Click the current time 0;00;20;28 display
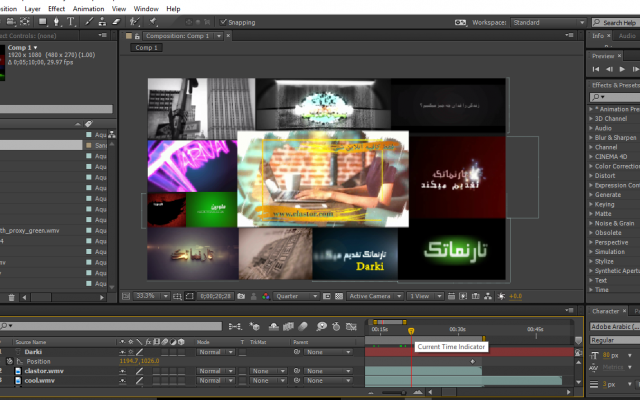Image resolution: width=640 pixels, height=400 pixels. tap(216, 296)
